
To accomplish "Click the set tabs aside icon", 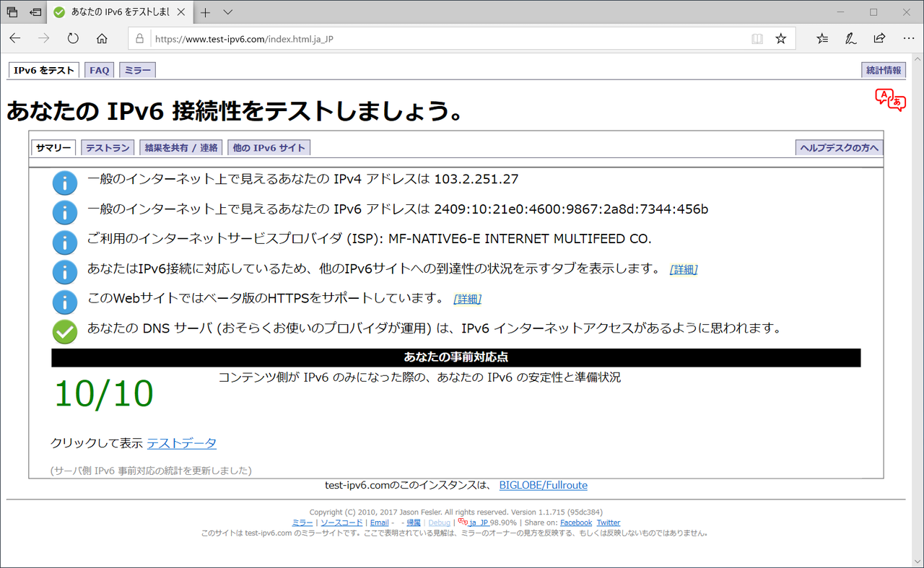I will pos(35,12).
